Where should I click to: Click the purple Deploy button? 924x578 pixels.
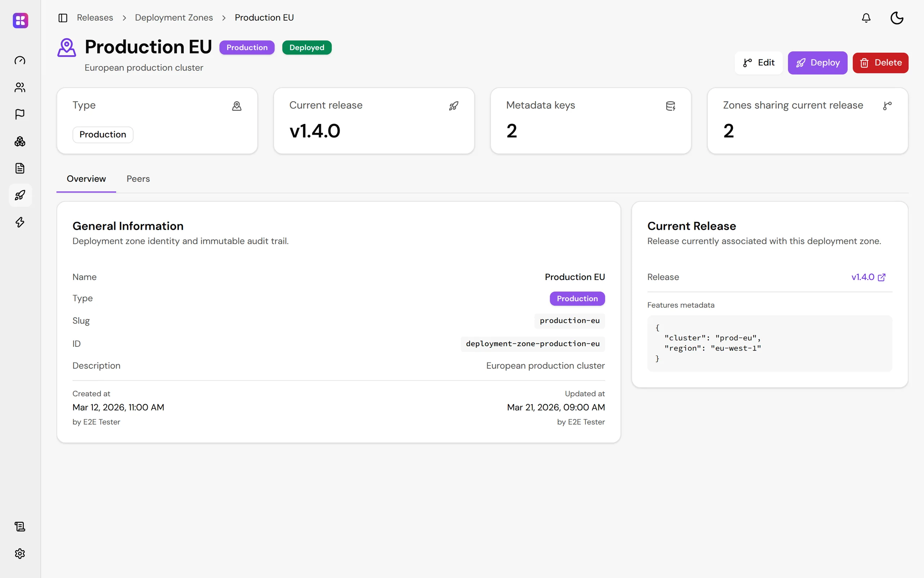pyautogui.click(x=818, y=63)
